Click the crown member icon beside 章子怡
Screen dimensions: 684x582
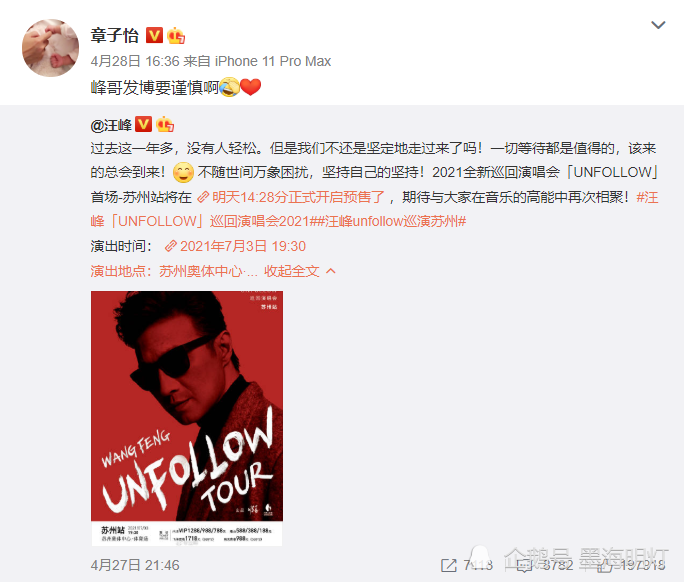176,36
